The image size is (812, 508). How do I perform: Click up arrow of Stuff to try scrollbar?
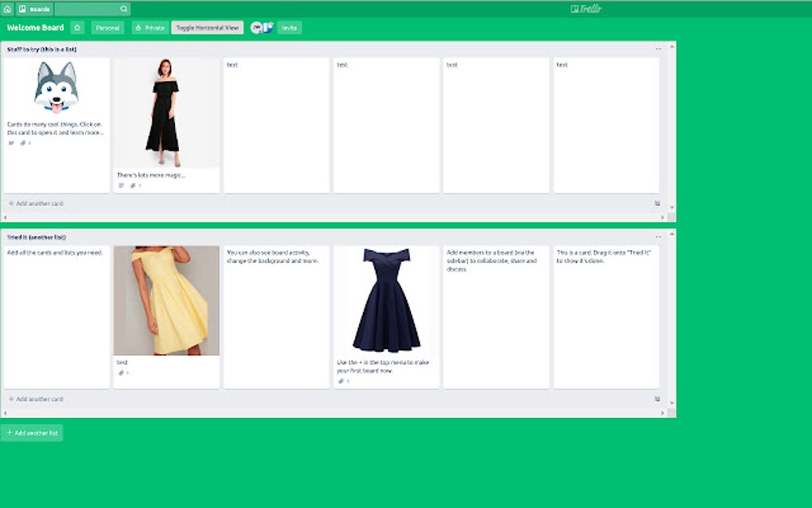(672, 47)
